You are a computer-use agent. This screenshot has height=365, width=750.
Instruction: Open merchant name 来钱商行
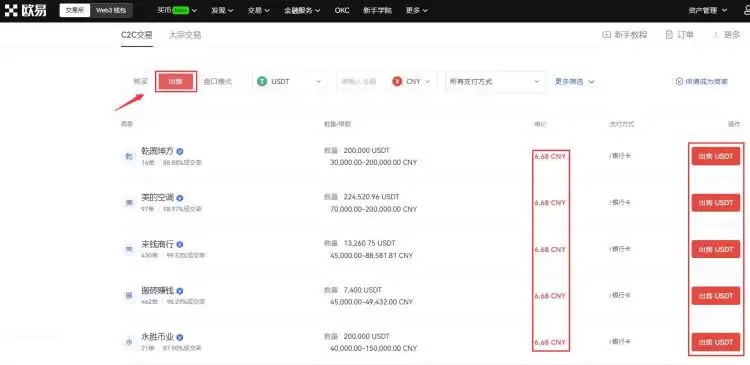(157, 244)
